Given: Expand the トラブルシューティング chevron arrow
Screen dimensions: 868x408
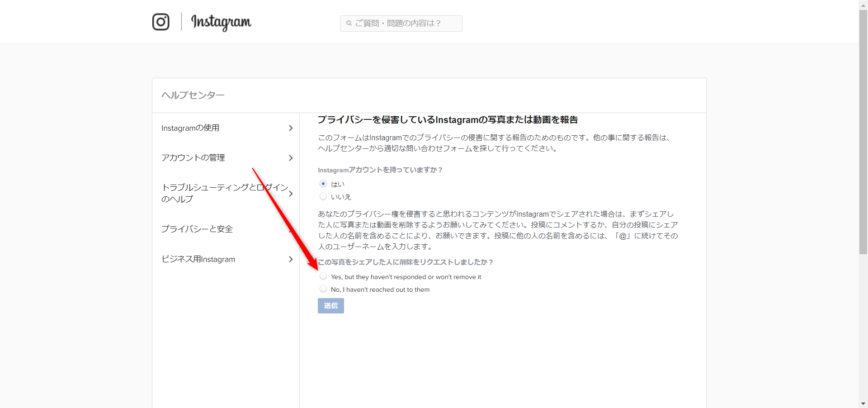Looking at the screenshot, I should 291,194.
